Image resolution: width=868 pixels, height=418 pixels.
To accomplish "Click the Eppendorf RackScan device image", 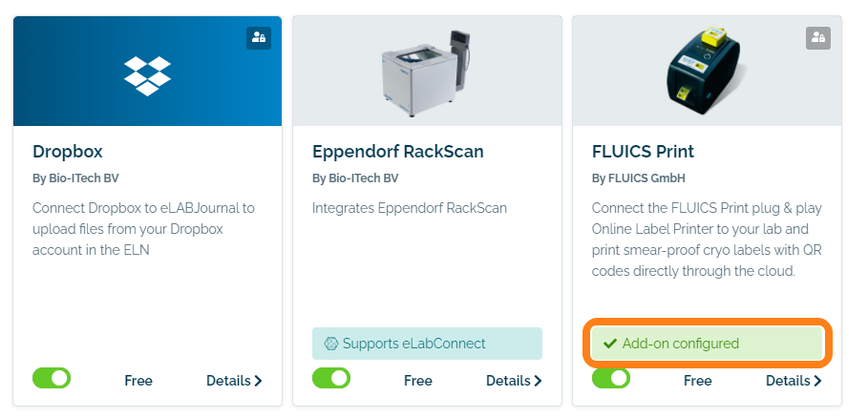I will 427,70.
